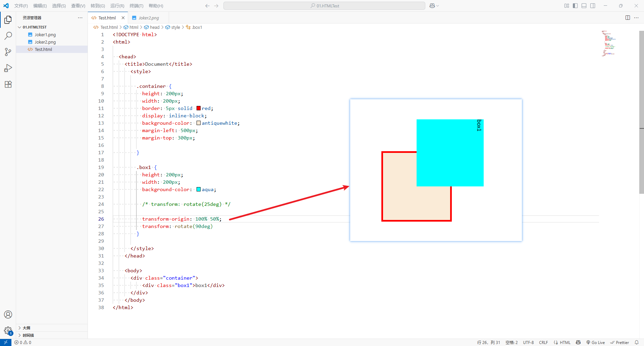This screenshot has height=346, width=644.
Task: Split the editor to the right
Action: [x=628, y=18]
